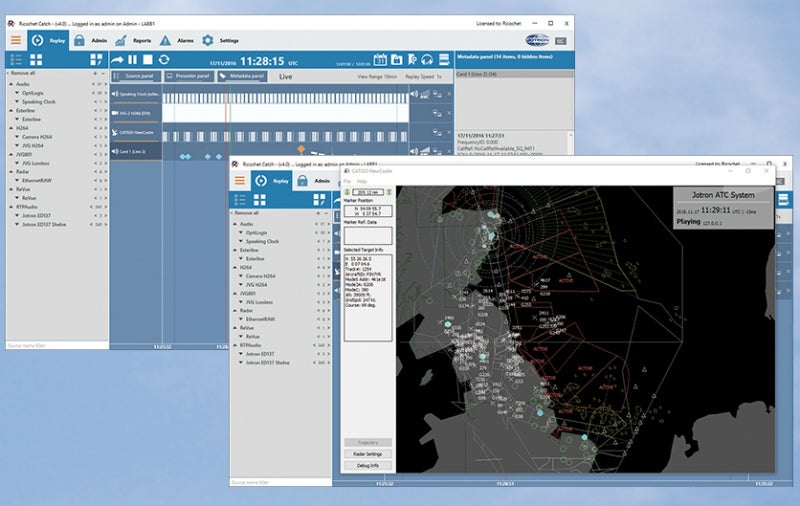
Task: Click the headphones audio icon
Action: tap(427, 60)
